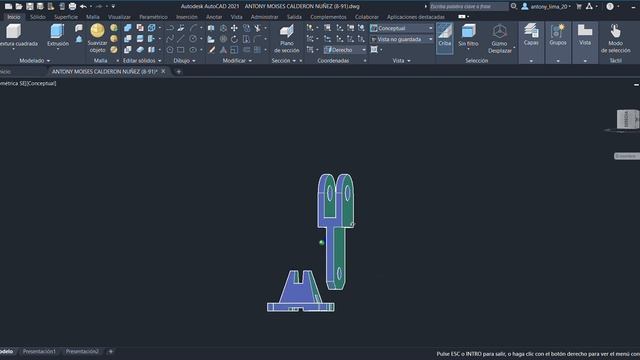The image size is (640, 360).
Task: Select the Suavizar objeto mesh tool
Action: click(97, 38)
